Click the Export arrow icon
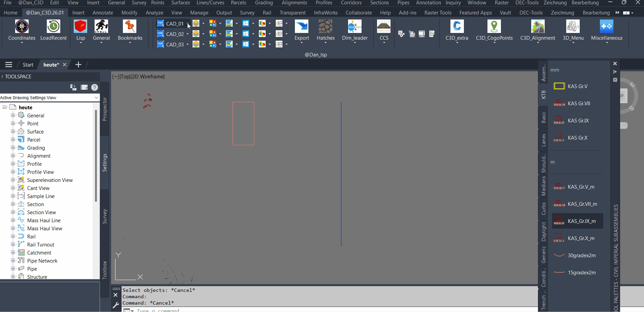 pyautogui.click(x=302, y=27)
